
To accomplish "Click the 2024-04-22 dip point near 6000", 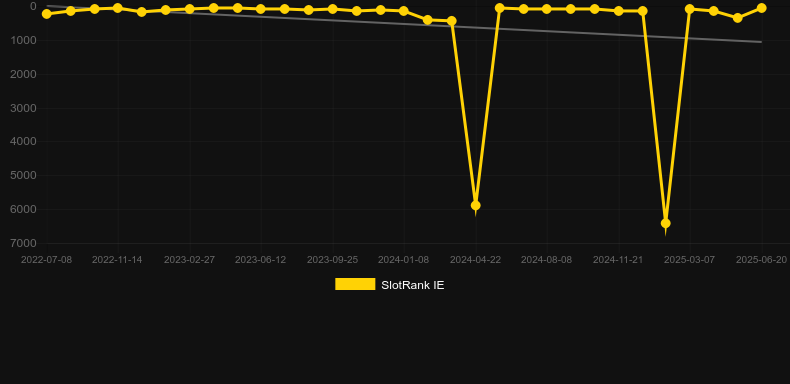I will pyautogui.click(x=476, y=206).
